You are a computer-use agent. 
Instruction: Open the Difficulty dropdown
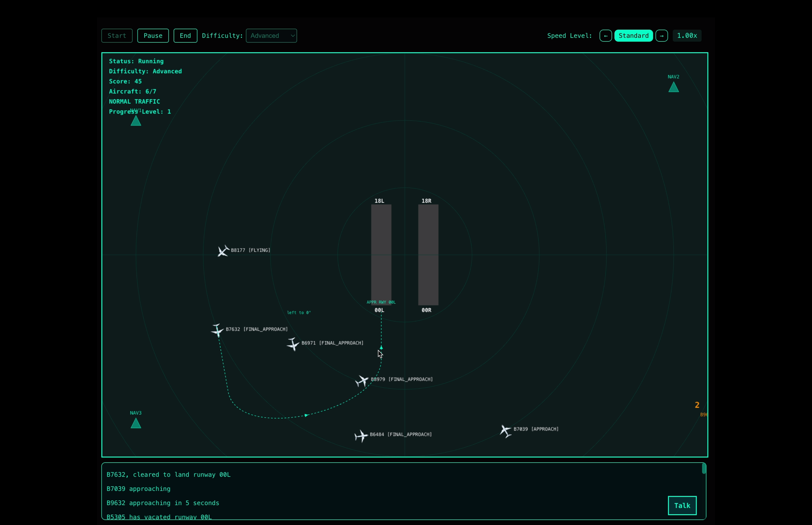coord(271,36)
